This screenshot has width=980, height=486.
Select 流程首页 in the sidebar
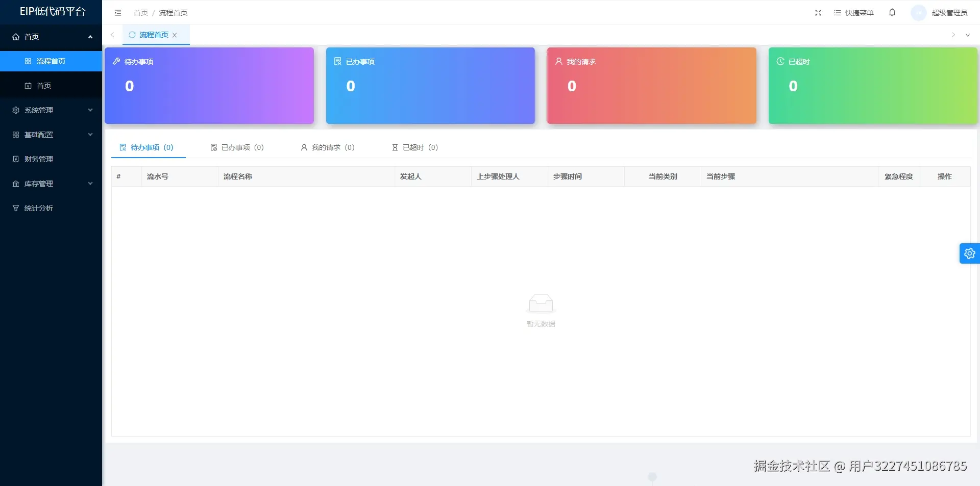pos(51,61)
